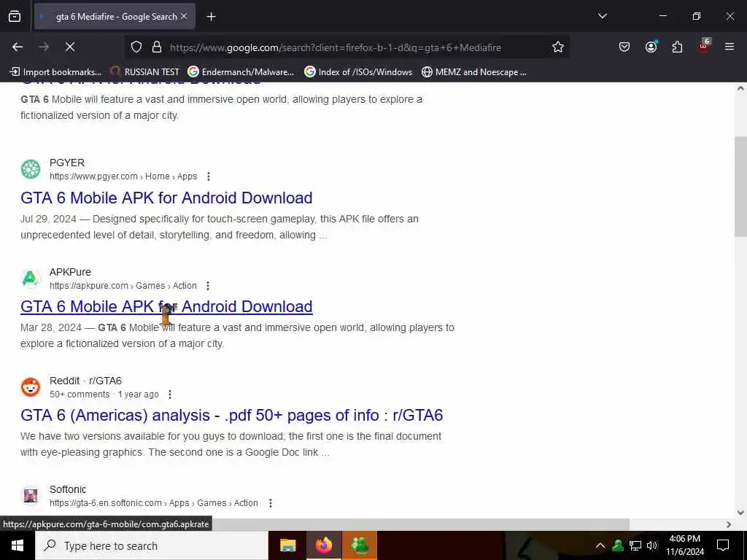This screenshot has height=560, width=747.
Task: Select the gta 6 Mediafire - Google Search tab
Action: point(115,16)
